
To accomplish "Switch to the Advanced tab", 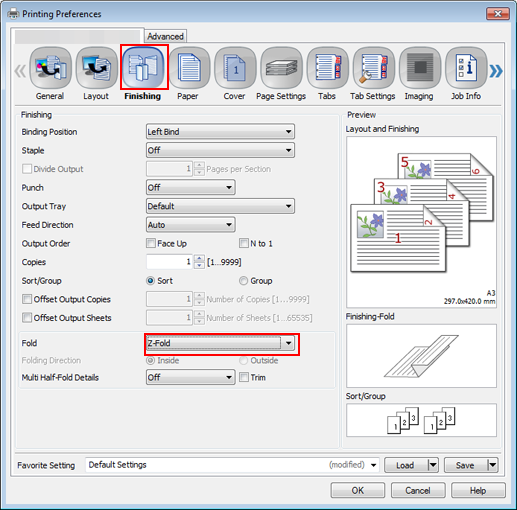I will pos(165,36).
